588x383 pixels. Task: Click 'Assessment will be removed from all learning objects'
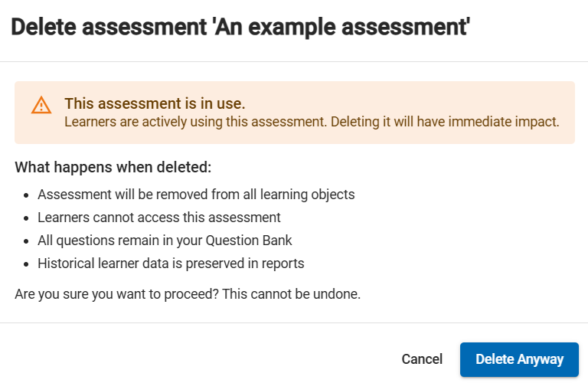196,195
